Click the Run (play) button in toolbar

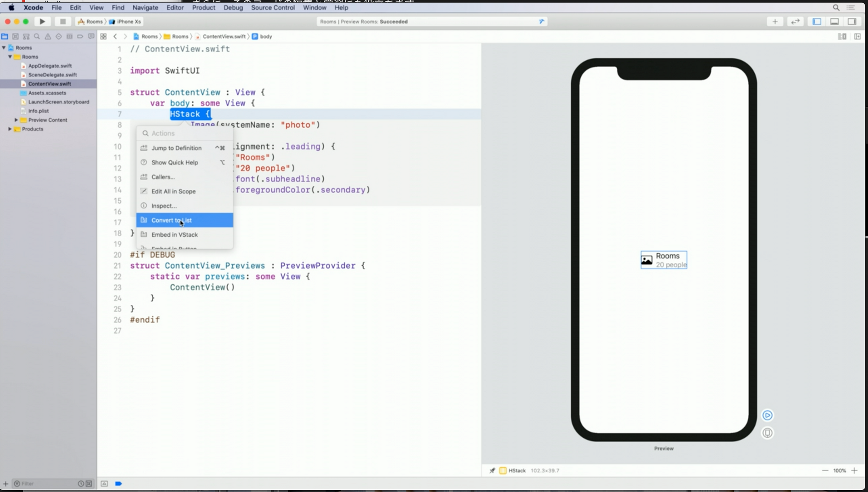42,21
